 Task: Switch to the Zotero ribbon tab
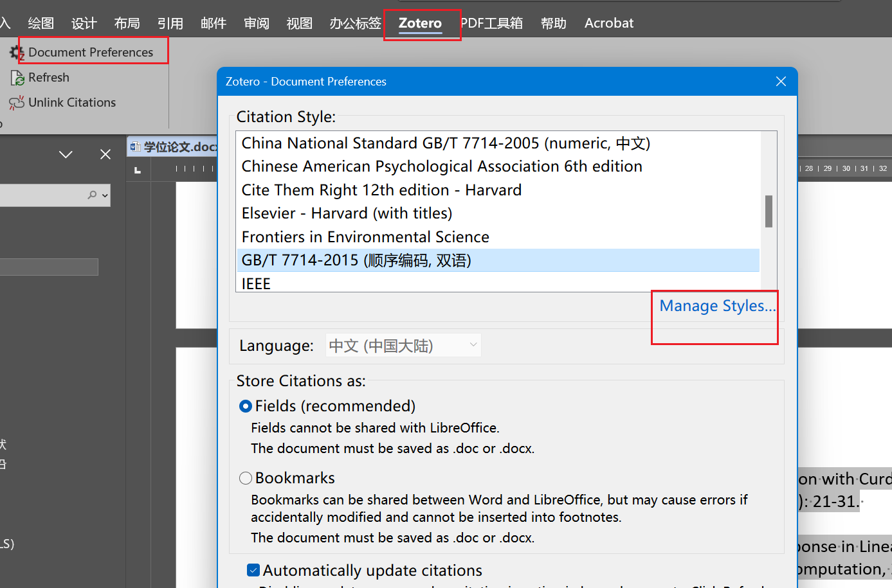coord(420,24)
